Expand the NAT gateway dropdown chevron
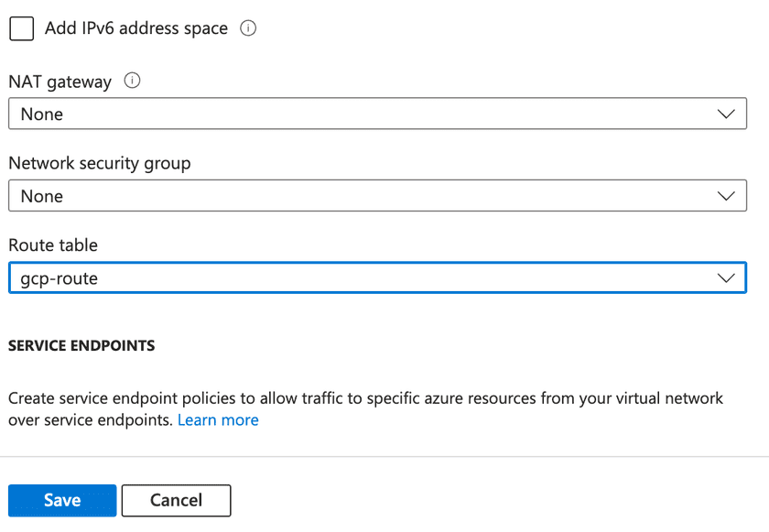 click(x=726, y=114)
